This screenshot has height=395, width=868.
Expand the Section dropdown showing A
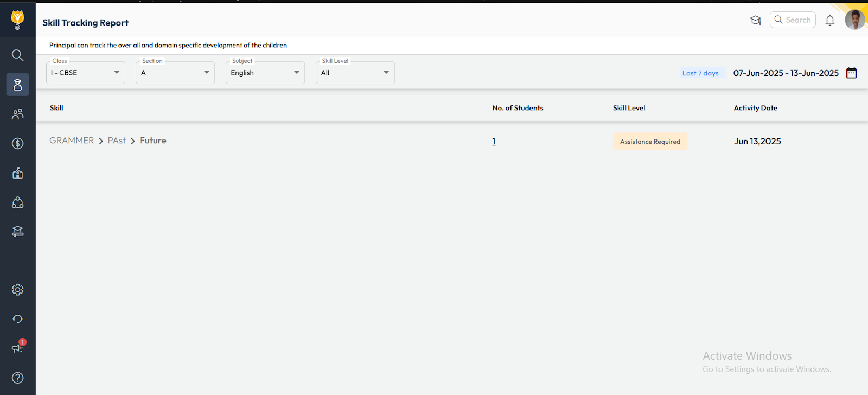175,73
